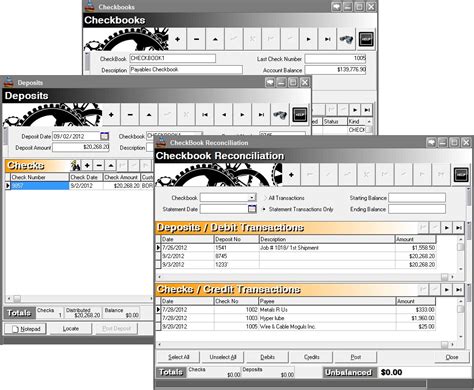Sort by Check No column header
Screen dimensions: 474x390
coord(237,301)
